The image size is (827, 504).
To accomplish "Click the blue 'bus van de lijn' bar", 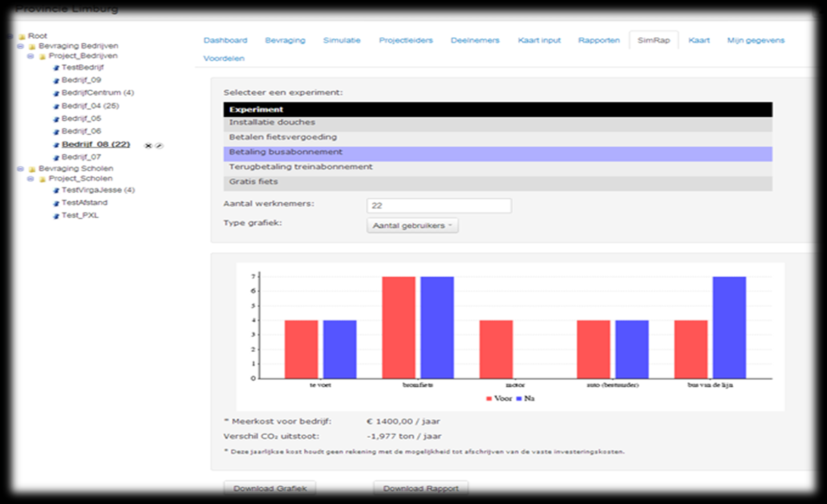I will click(x=729, y=328).
